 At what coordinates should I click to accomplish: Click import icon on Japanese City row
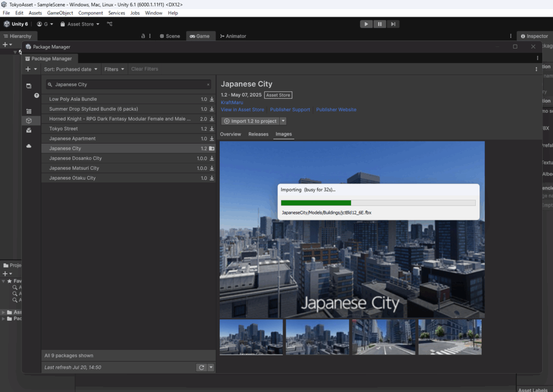[x=212, y=149]
